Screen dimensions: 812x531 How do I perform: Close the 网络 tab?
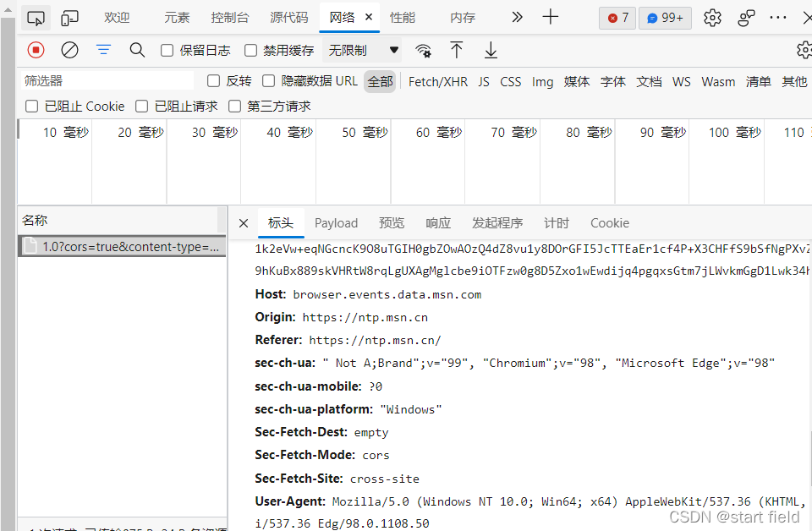[x=369, y=17]
